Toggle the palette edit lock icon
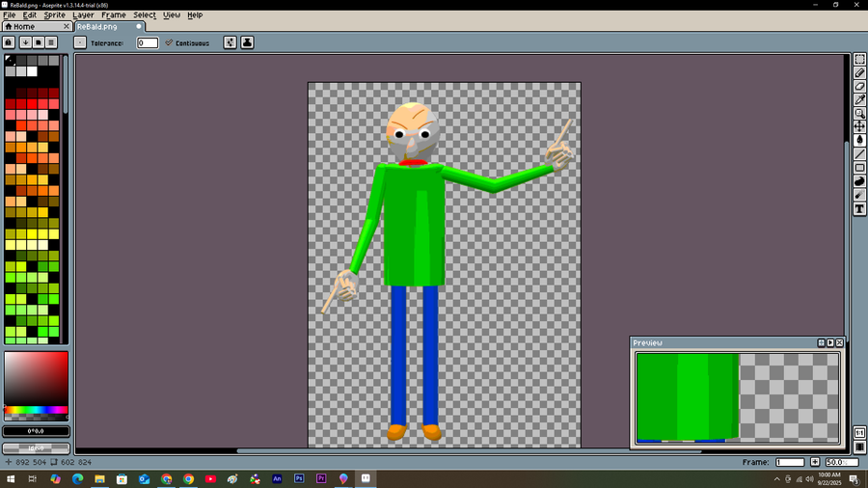Viewport: 868px width, 488px height. click(x=9, y=42)
